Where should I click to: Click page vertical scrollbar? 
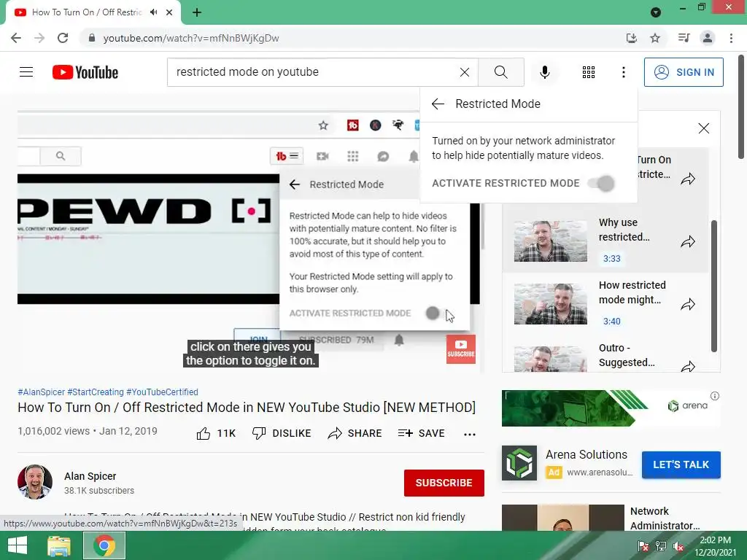(740, 107)
